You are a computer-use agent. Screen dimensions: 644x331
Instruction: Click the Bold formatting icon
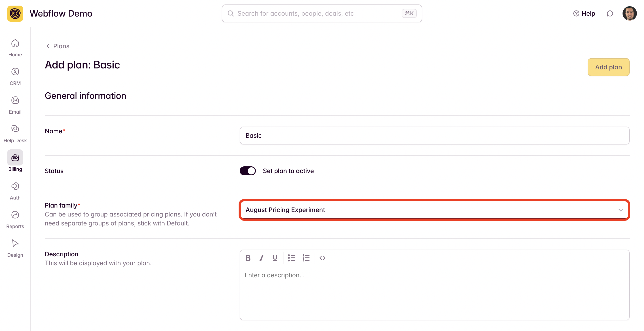pos(248,258)
